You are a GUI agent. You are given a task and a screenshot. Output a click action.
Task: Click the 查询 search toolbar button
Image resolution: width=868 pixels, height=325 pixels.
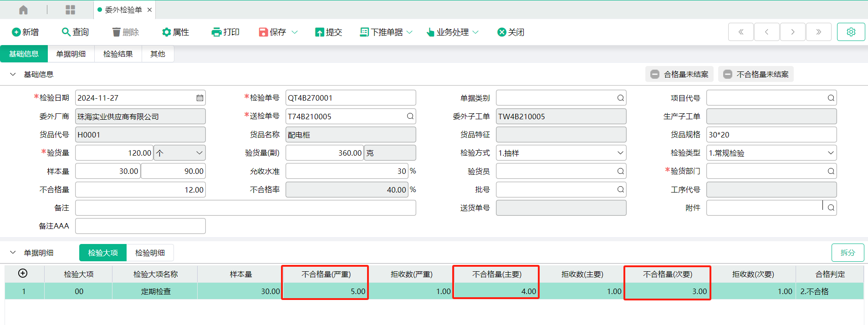[75, 32]
